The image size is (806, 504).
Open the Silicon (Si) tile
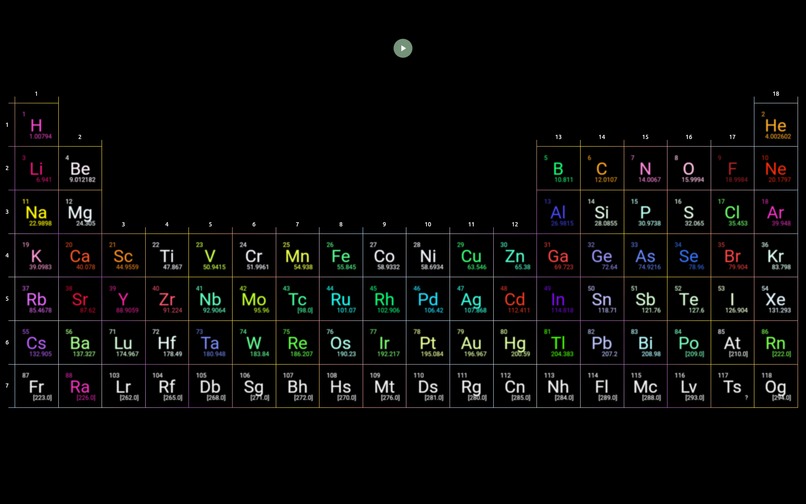tap(602, 212)
